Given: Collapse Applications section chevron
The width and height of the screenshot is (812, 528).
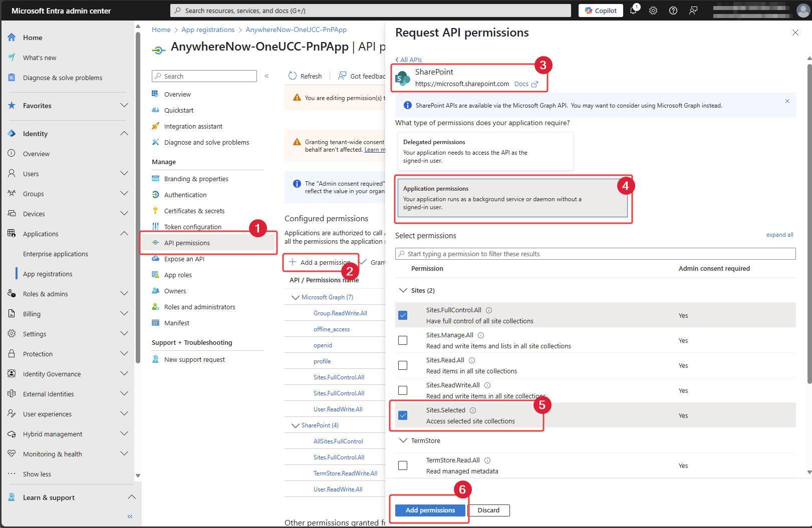Looking at the screenshot, I should point(124,234).
